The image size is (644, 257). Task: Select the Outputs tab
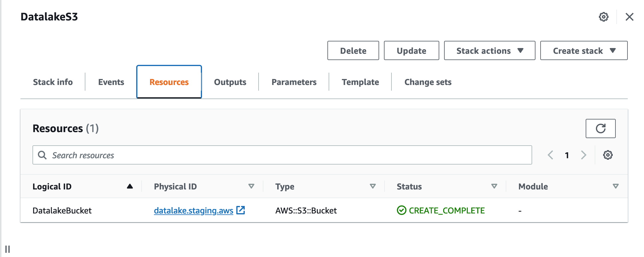click(230, 82)
